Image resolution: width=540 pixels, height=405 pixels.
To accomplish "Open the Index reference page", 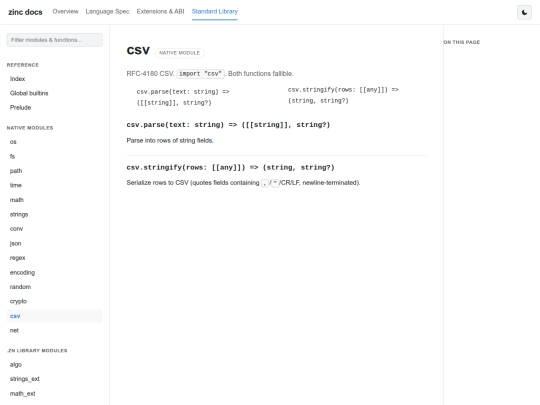I will pos(55,79).
